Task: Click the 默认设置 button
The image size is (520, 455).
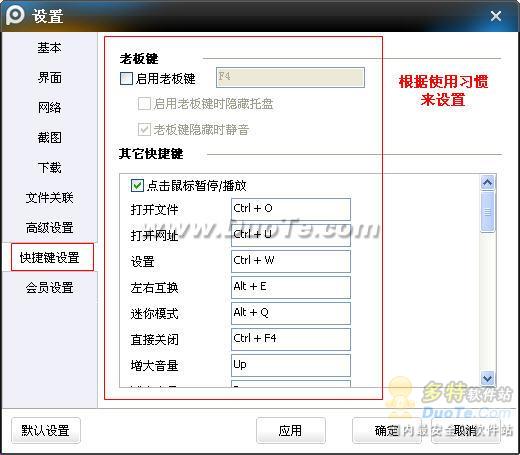Action: [46, 430]
